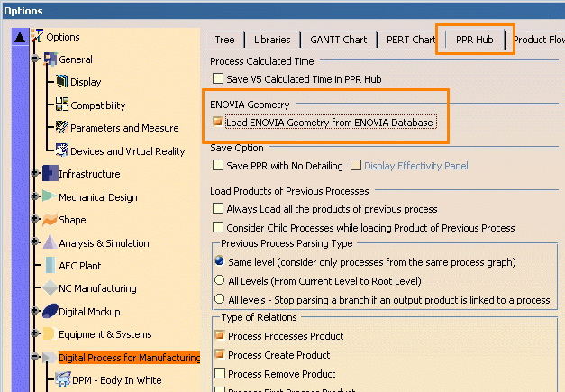Image resolution: width=565 pixels, height=392 pixels.
Task: Collapse Digital Process for Manufacturing node
Action: coord(35,357)
